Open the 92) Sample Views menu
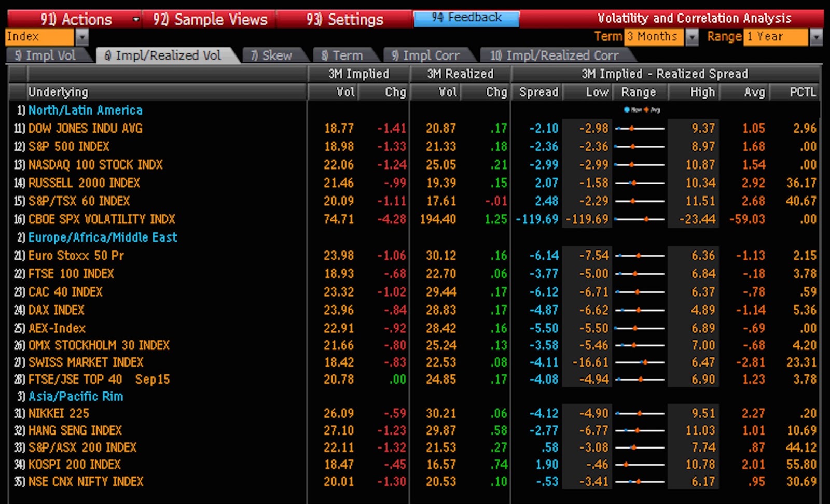The width and height of the screenshot is (830, 504). [x=210, y=20]
